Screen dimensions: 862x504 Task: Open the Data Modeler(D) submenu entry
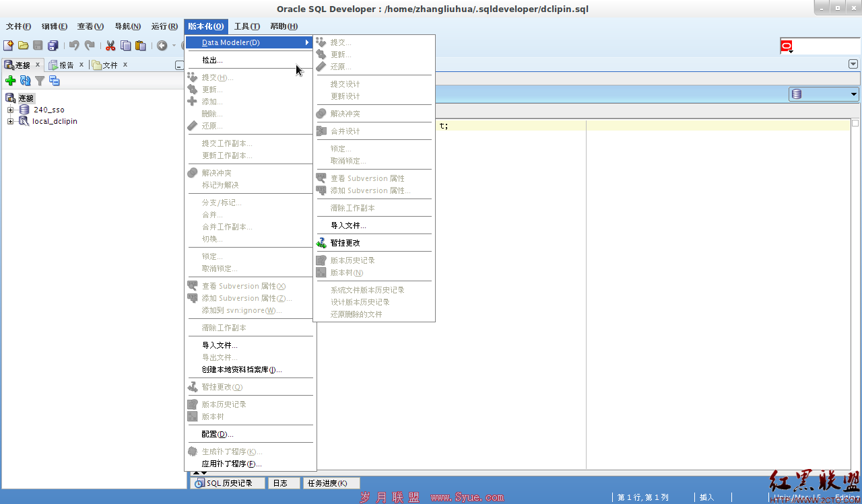[x=249, y=42]
